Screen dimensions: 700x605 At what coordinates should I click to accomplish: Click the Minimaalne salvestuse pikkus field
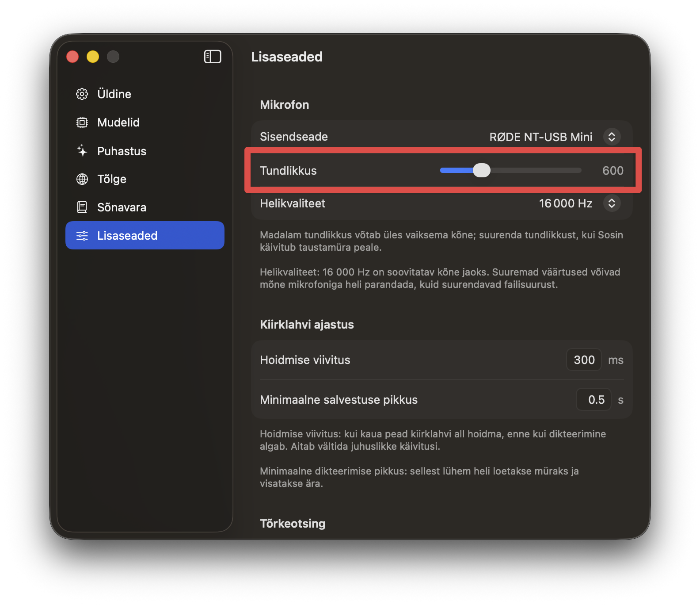click(x=594, y=400)
